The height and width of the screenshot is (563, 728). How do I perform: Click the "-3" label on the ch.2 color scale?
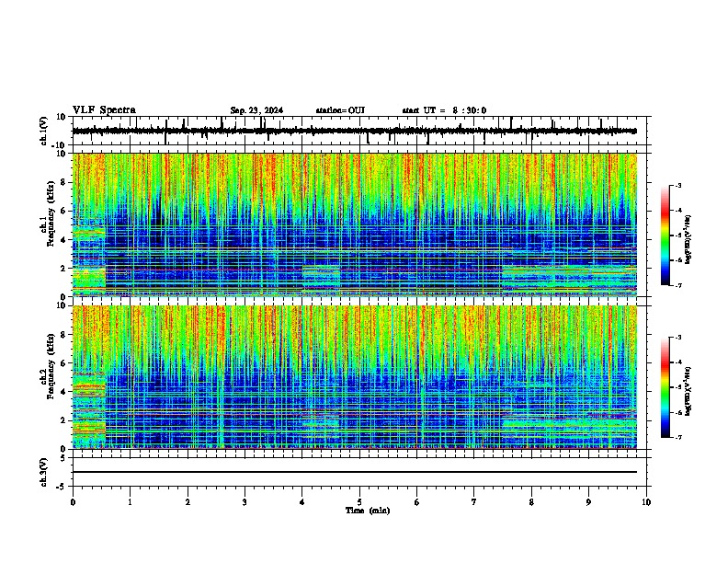[x=678, y=338]
